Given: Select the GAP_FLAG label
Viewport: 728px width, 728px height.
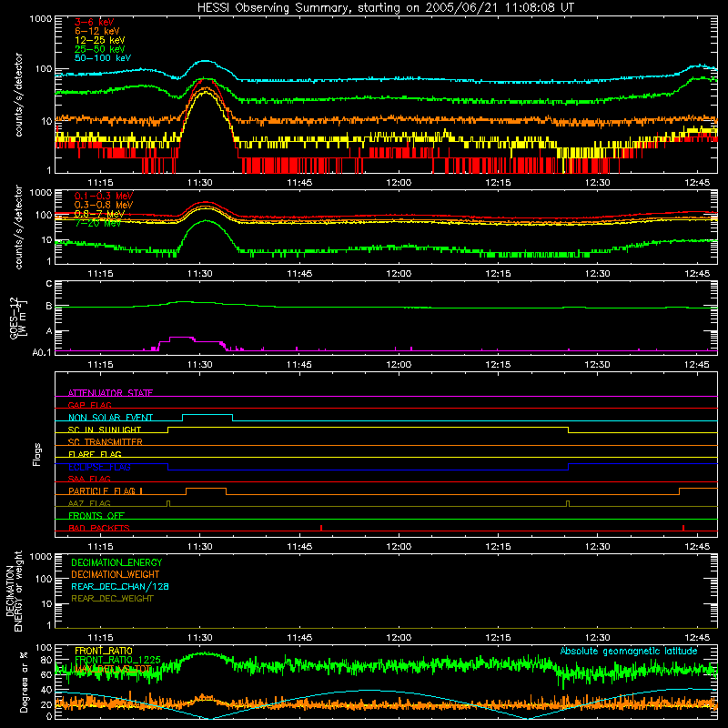Looking at the screenshot, I should (x=89, y=405).
